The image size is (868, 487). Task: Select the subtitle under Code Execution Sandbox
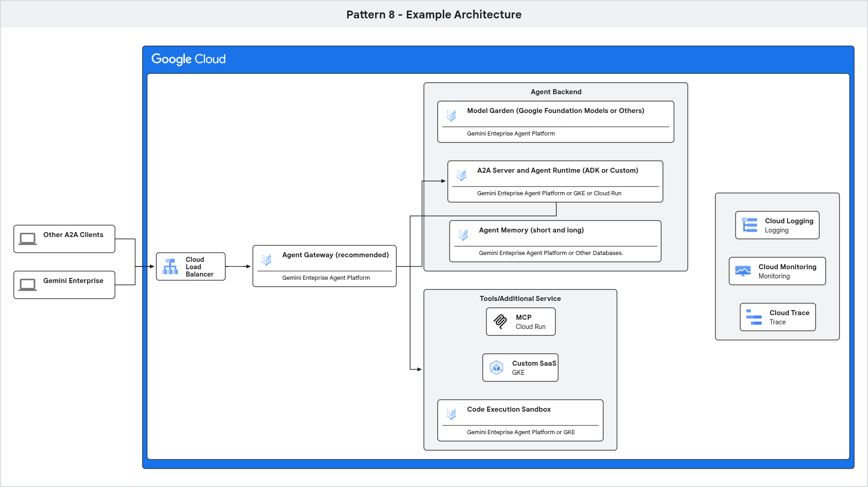click(521, 432)
